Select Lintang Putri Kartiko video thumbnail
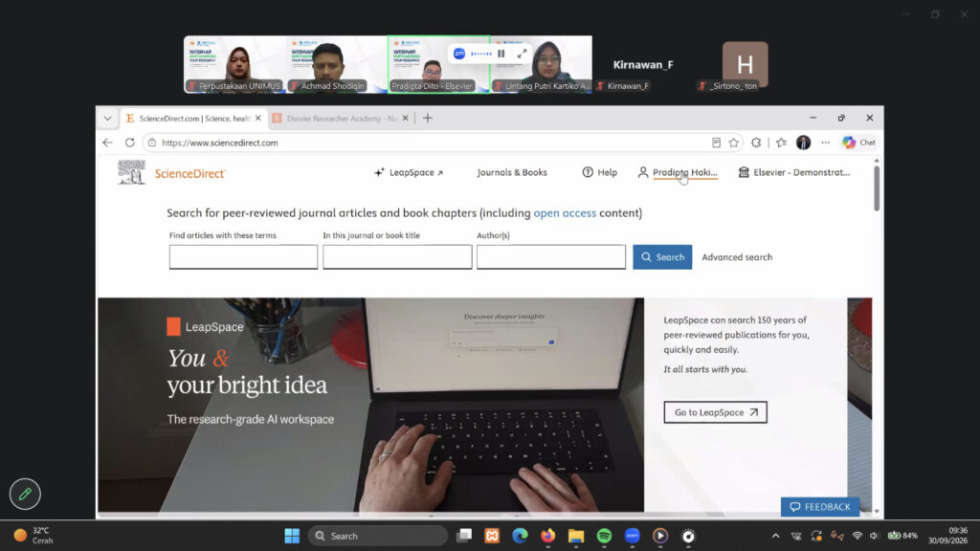 (x=542, y=64)
